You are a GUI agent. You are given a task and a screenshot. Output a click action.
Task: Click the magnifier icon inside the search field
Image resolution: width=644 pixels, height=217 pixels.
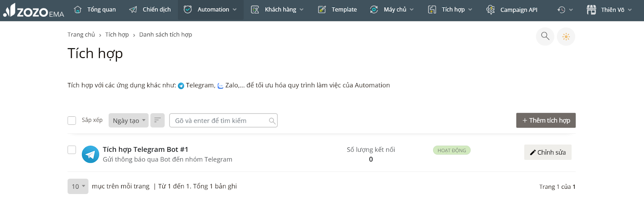pos(272,121)
